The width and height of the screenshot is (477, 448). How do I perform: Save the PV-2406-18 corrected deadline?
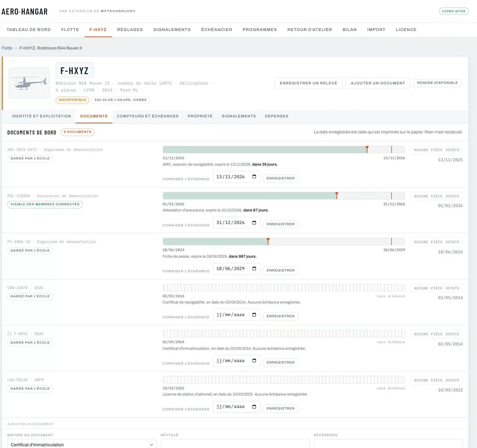[281, 270]
